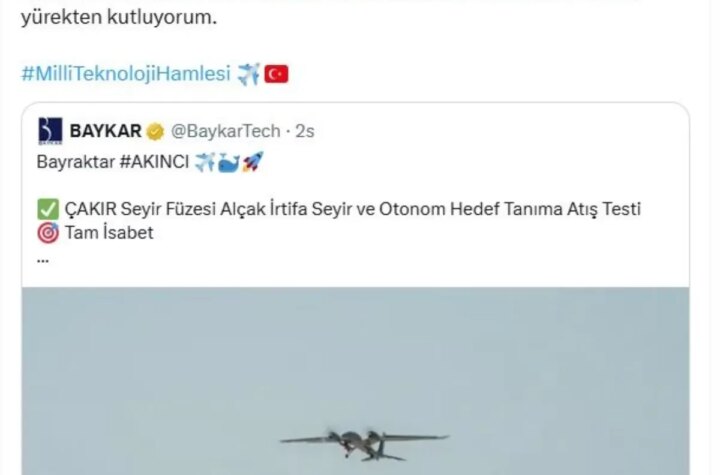Click the word Bayraktar in quoted post
Screen dimensions: 720x475
click(76, 162)
